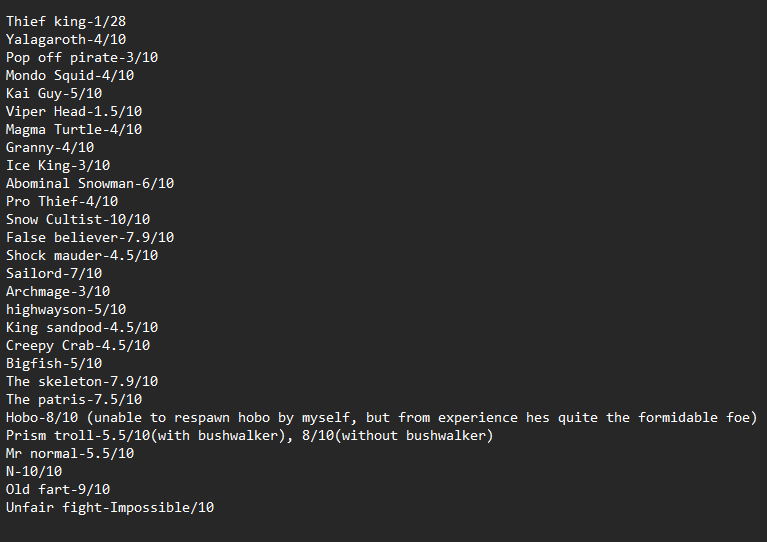Select The skeleton-7.9/10 text line
The width and height of the screenshot is (767, 542).
[82, 382]
